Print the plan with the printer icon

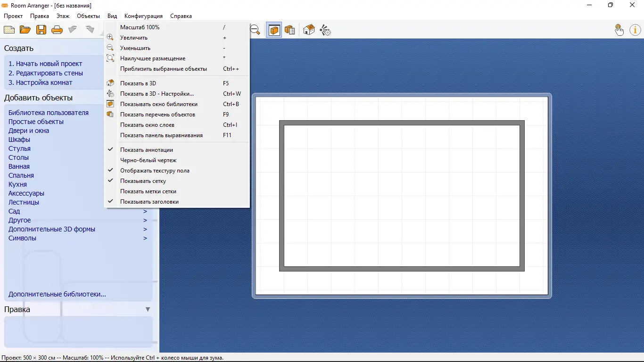click(x=57, y=30)
